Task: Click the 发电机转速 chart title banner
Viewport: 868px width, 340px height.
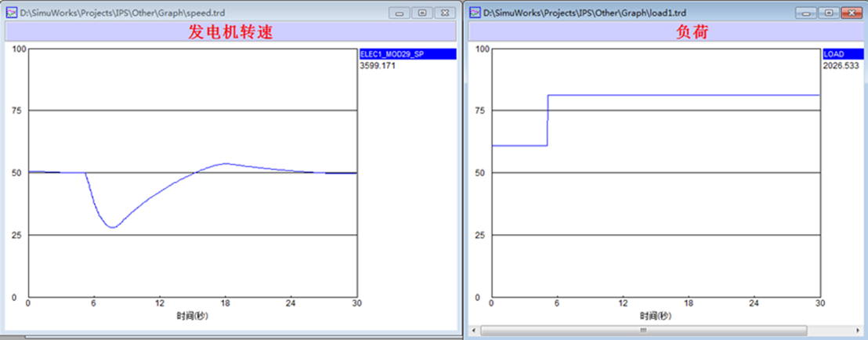Action: click(230, 32)
